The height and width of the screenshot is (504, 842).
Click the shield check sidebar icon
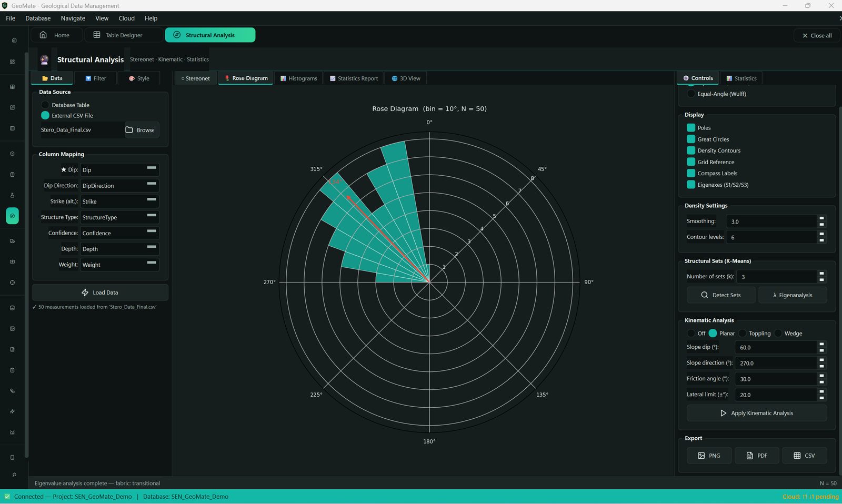12,154
